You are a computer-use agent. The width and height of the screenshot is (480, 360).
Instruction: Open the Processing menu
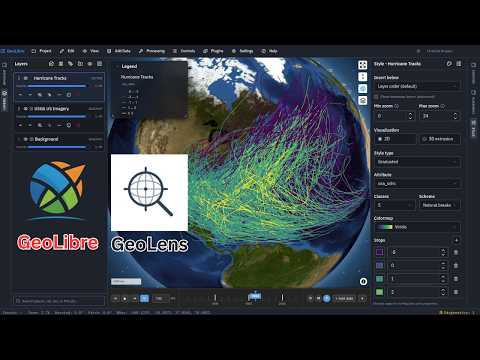click(152, 51)
